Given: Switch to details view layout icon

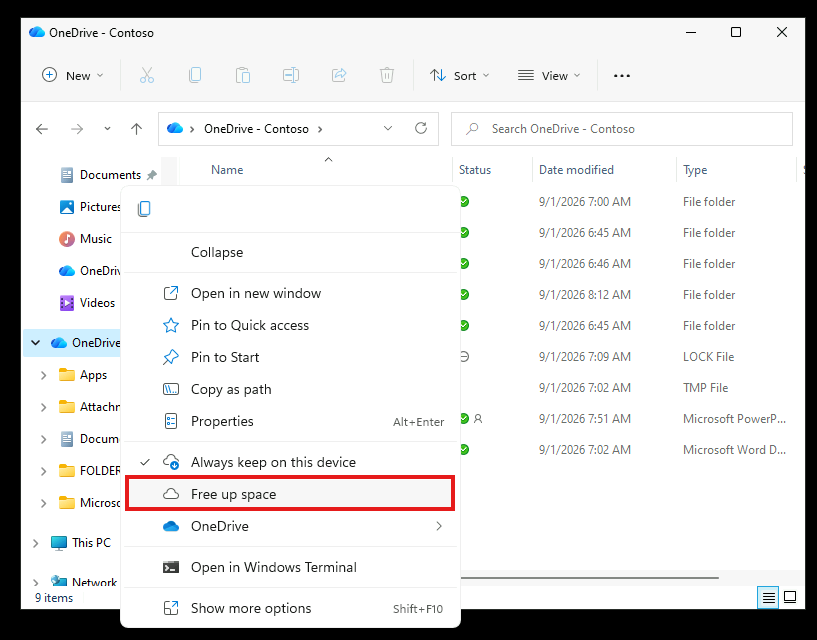Looking at the screenshot, I should tap(769, 597).
